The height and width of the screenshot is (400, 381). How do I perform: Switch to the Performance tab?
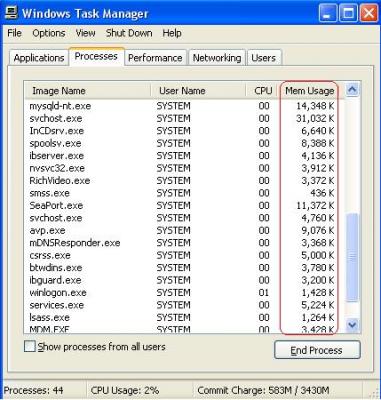pos(155,58)
